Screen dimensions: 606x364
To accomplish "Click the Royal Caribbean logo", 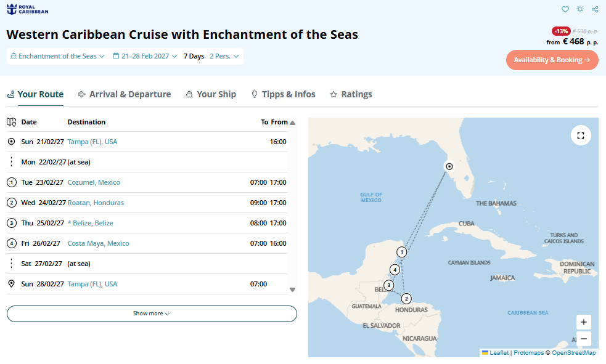I will pos(28,9).
